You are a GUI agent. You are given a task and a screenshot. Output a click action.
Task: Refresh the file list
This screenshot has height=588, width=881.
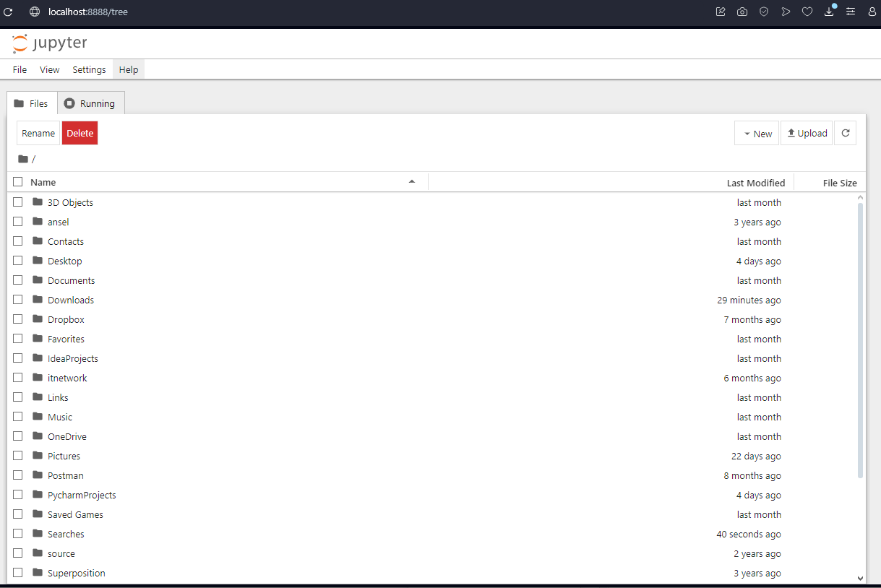point(845,133)
